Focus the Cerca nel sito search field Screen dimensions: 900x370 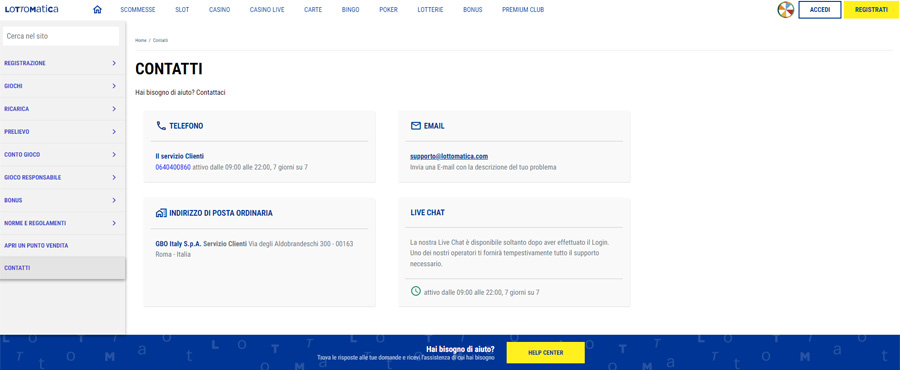[x=61, y=36]
